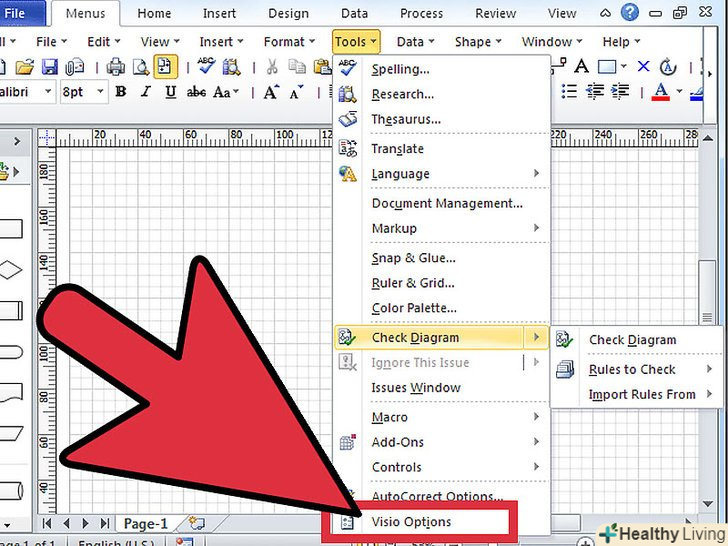Expand Rules to Check submenu

click(636, 370)
